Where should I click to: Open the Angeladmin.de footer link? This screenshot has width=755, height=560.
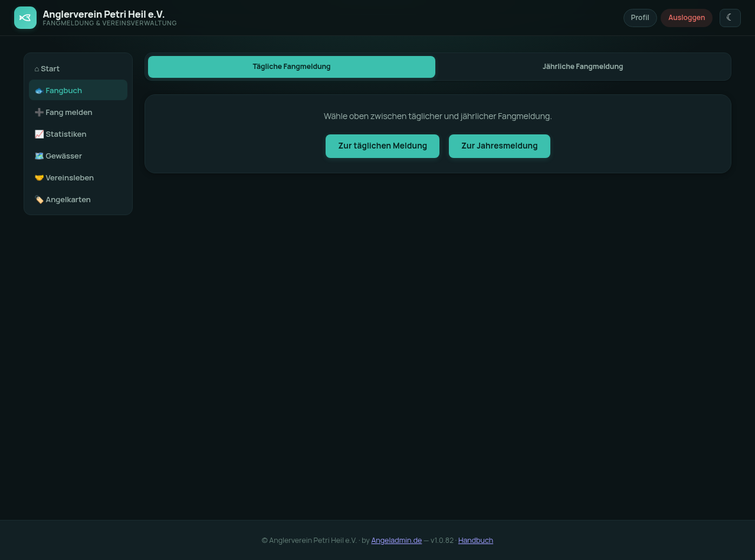point(396,540)
